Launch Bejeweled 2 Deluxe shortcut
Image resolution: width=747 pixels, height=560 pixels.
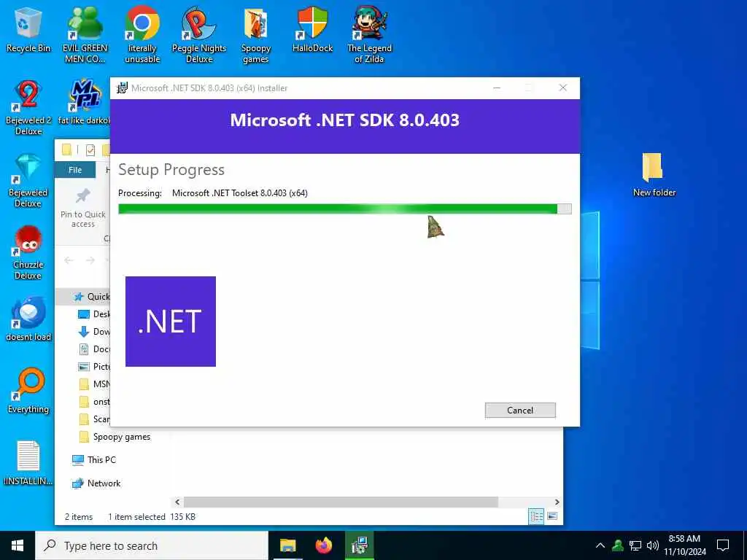click(28, 108)
